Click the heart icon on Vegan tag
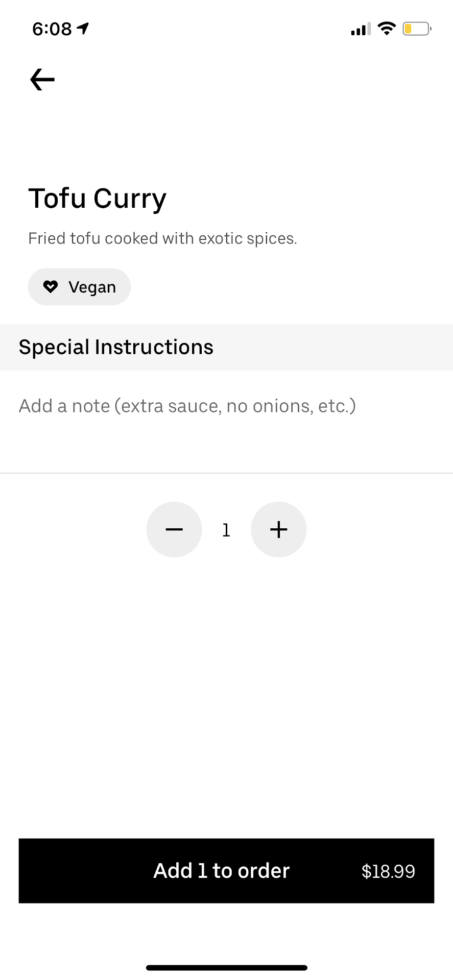 coord(51,287)
